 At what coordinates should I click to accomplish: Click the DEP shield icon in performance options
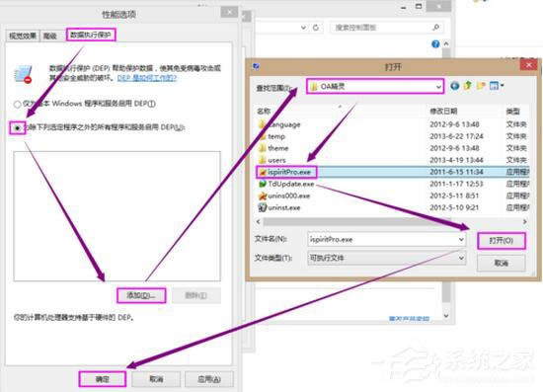tap(24, 74)
